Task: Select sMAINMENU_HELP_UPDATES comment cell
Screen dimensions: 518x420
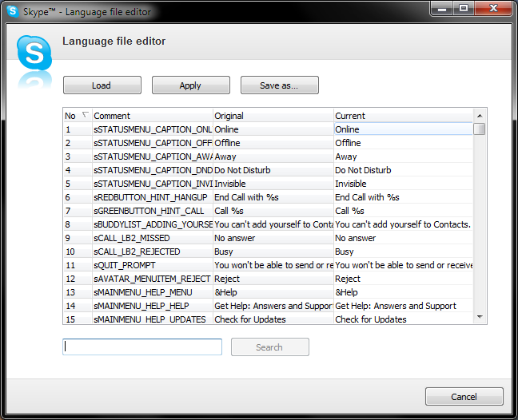Action: coord(153,319)
